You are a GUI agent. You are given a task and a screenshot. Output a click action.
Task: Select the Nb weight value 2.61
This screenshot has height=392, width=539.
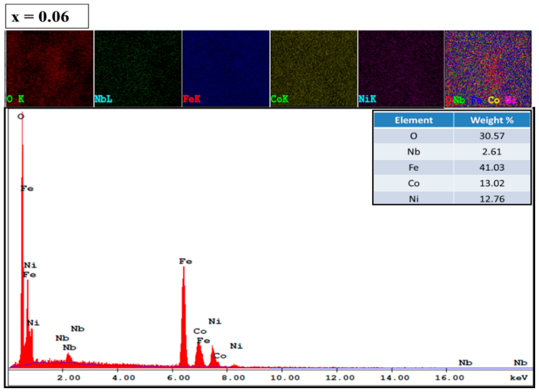click(492, 152)
